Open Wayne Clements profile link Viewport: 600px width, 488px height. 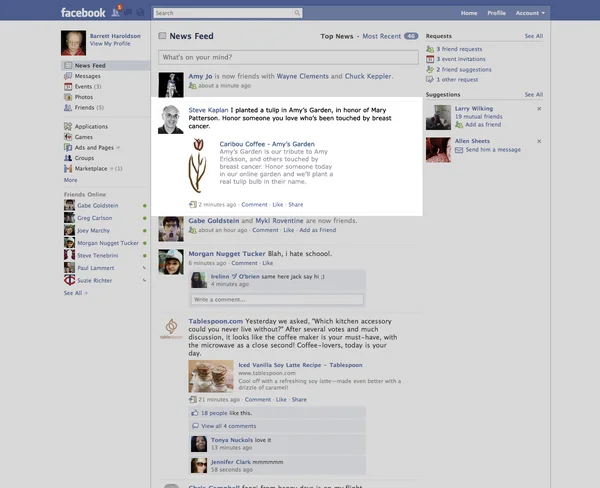(x=302, y=76)
